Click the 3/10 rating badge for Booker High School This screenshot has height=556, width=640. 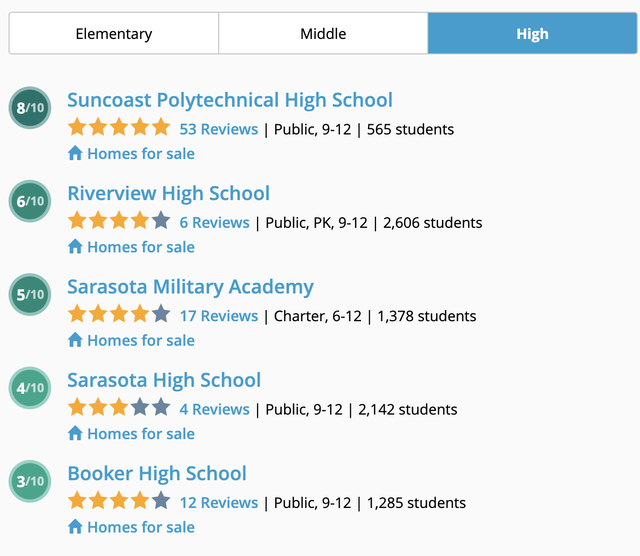(x=30, y=481)
